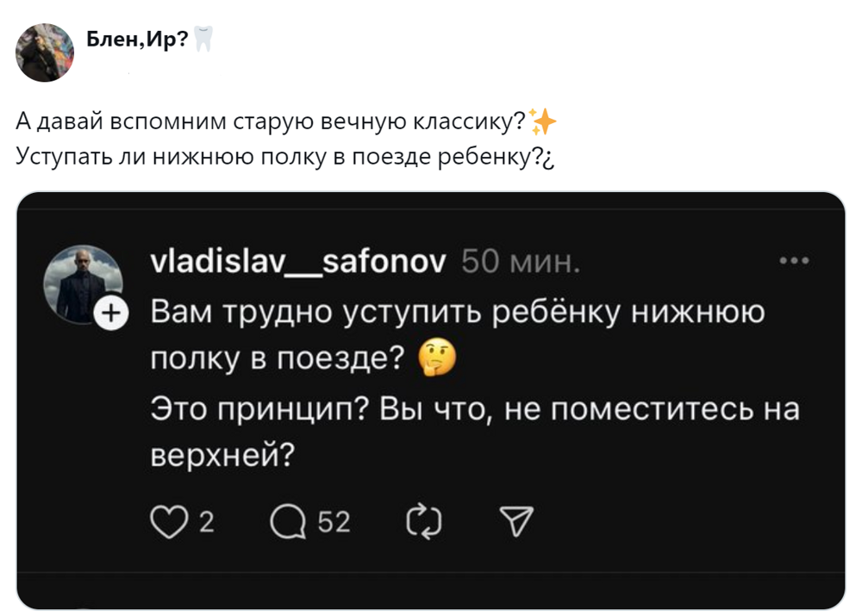Open replies via the comment bubble icon
The image size is (862, 616).
tap(288, 520)
